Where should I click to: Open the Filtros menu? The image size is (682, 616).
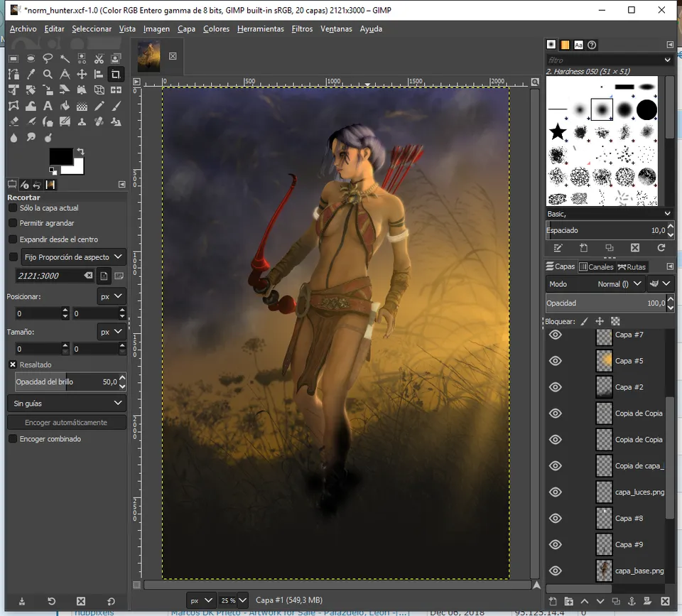click(302, 28)
